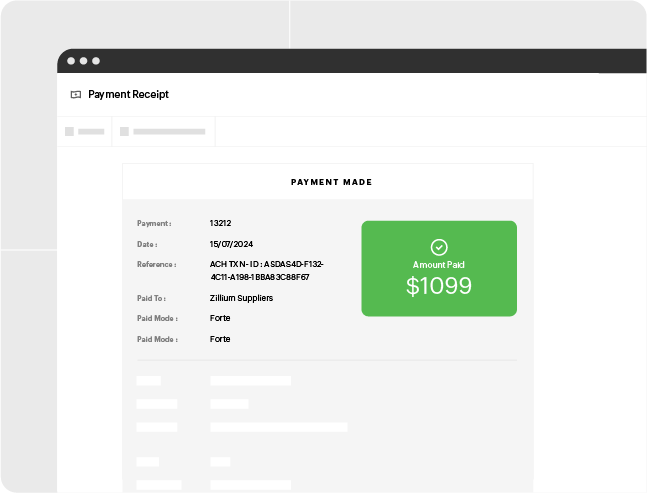Click the PAYMENT MADE heading
The width and height of the screenshot is (647, 493).
(331, 182)
